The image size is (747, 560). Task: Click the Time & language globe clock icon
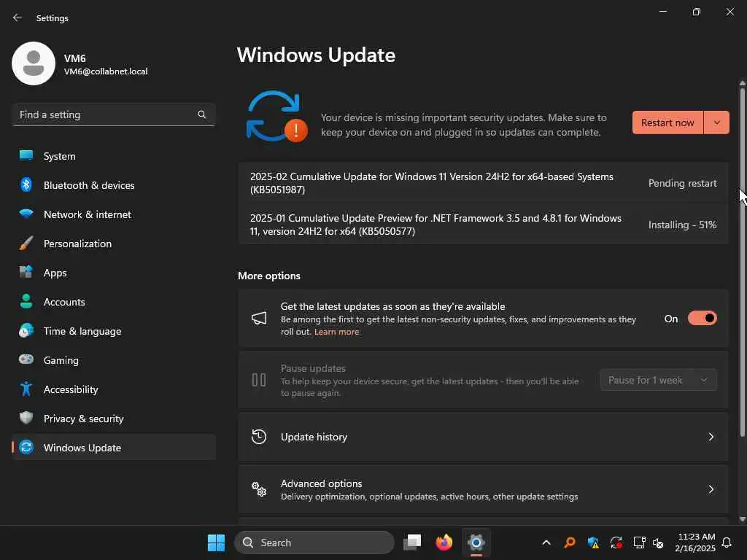click(x=26, y=330)
